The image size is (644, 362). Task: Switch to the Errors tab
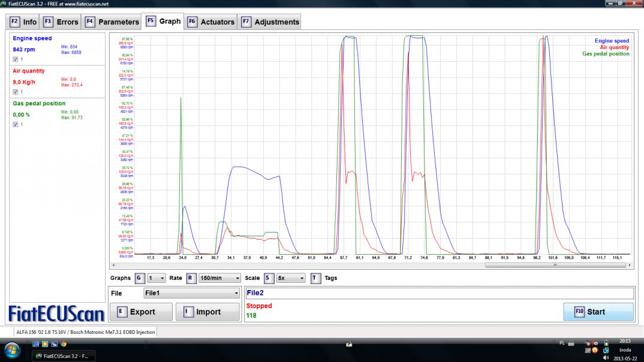click(x=61, y=22)
